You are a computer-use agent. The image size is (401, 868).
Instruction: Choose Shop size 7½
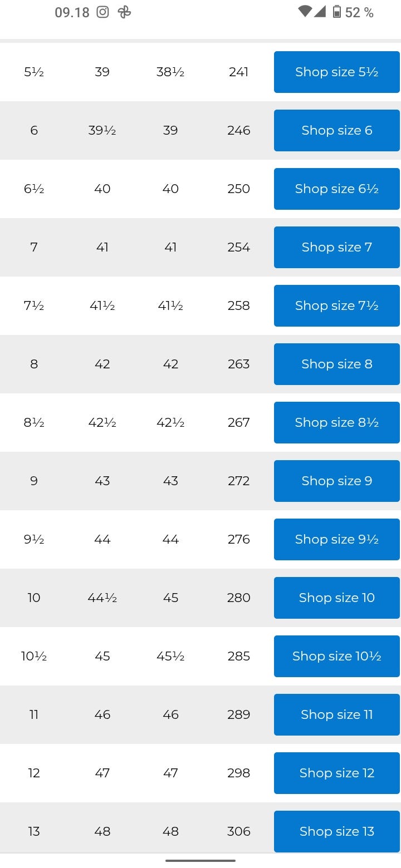coord(336,305)
